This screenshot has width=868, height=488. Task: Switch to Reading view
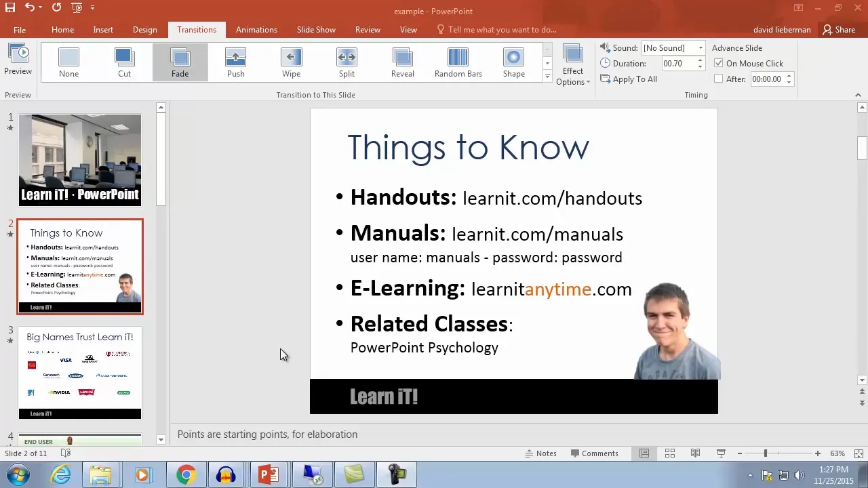point(695,453)
